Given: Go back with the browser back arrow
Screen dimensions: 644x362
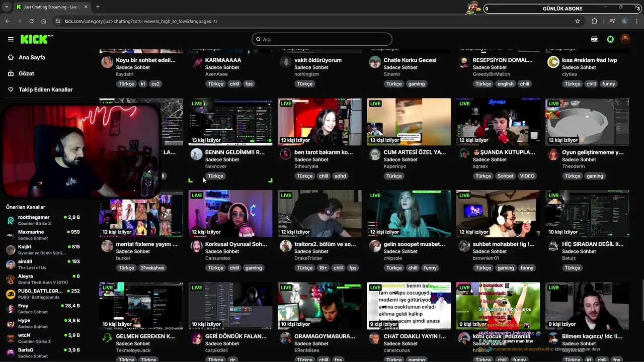Looking at the screenshot, I should click(x=7, y=21).
